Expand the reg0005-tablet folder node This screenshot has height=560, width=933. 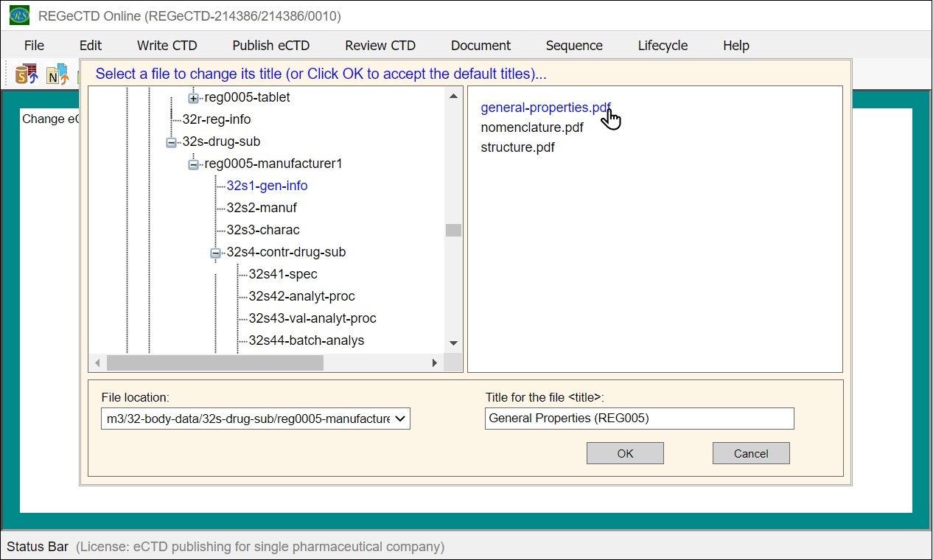193,98
